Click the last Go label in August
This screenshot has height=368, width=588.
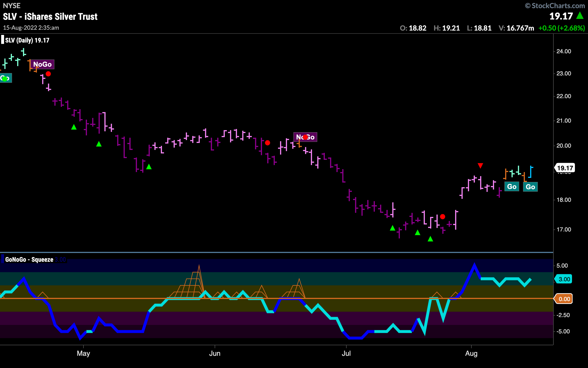(x=530, y=187)
